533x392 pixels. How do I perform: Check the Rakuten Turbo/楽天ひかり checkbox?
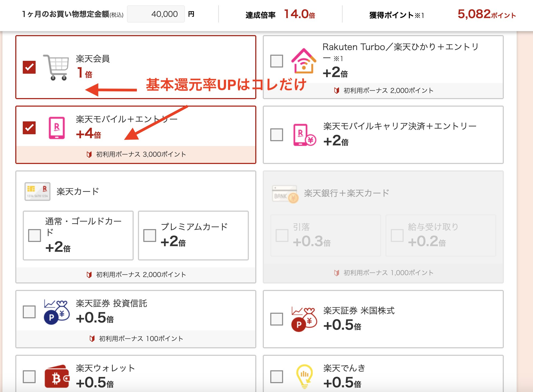coord(277,61)
